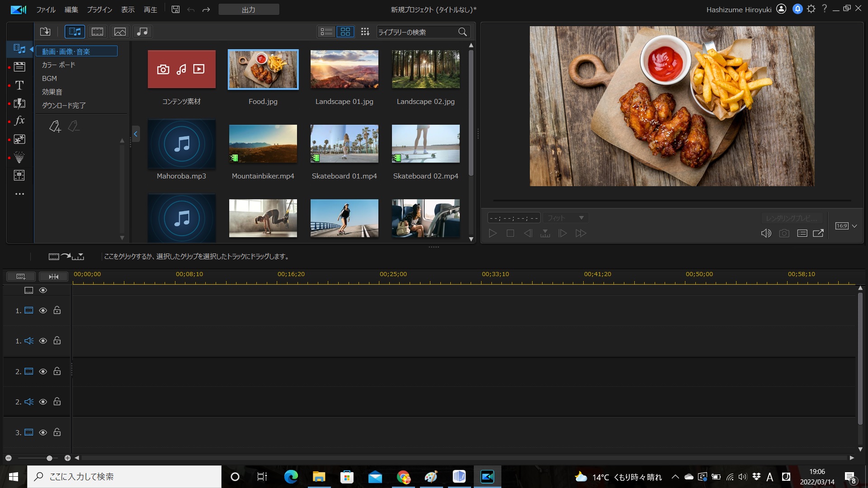Click the preview stop button
The width and height of the screenshot is (868, 488).
510,233
